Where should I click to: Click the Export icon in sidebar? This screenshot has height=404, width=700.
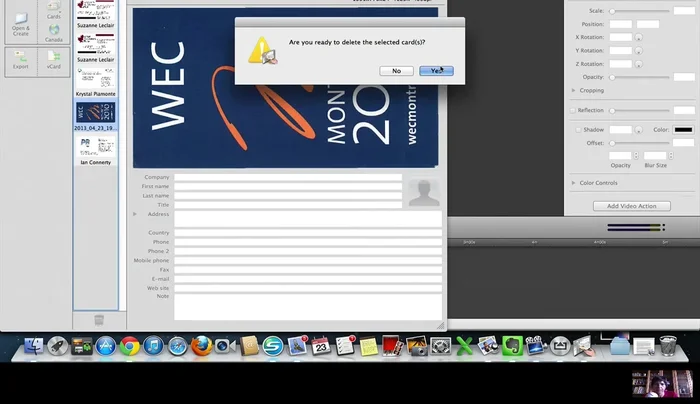(x=21, y=62)
